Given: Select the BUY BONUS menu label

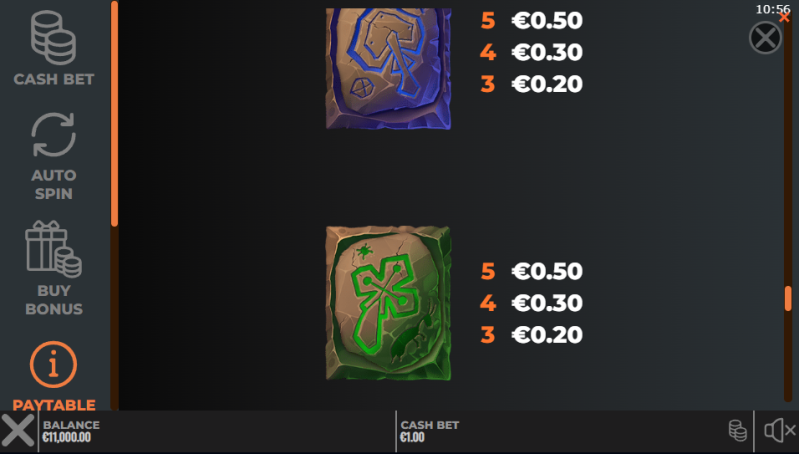Looking at the screenshot, I should coord(54,300).
